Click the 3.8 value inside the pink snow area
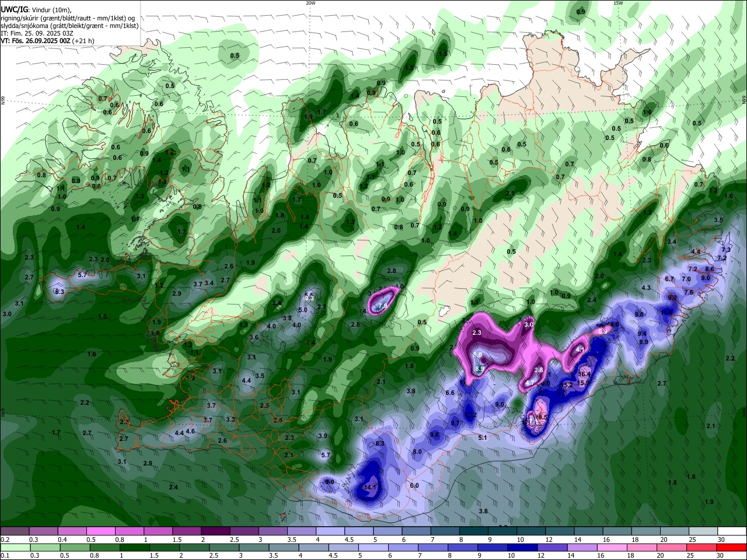This screenshot has height=560, width=747. click(539, 370)
